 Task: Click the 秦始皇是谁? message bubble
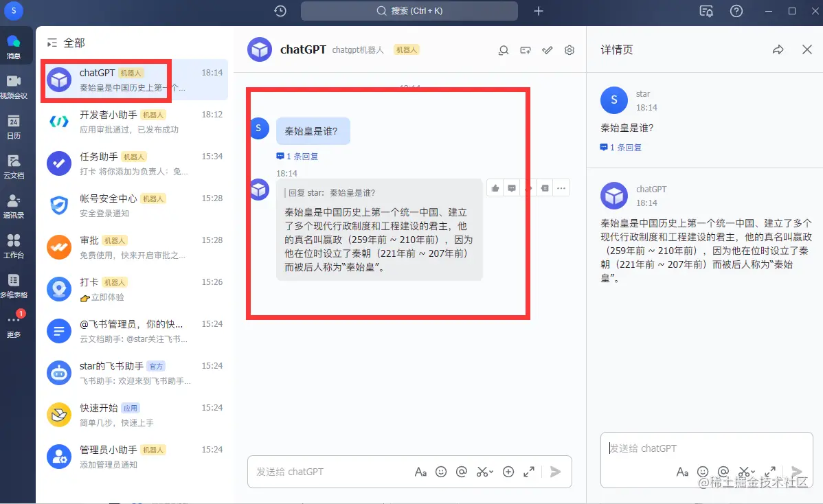pos(313,131)
